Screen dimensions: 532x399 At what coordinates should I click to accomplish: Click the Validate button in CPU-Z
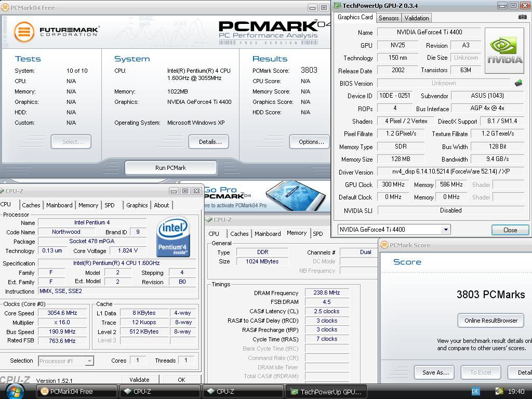139,380
